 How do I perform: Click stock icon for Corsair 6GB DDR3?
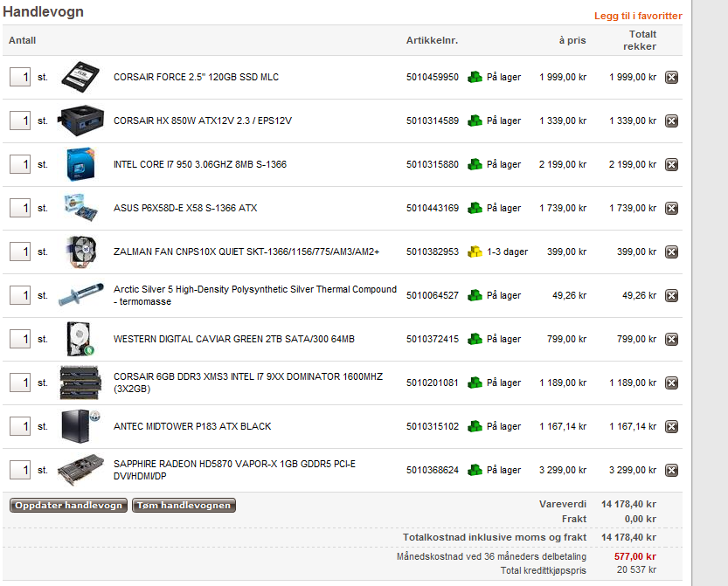point(475,383)
